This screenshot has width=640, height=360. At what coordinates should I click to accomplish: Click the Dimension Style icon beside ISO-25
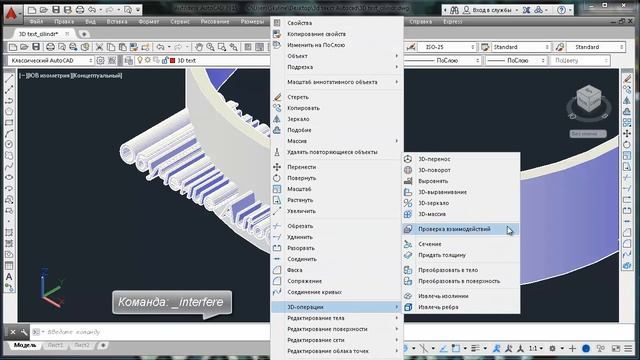point(411,47)
